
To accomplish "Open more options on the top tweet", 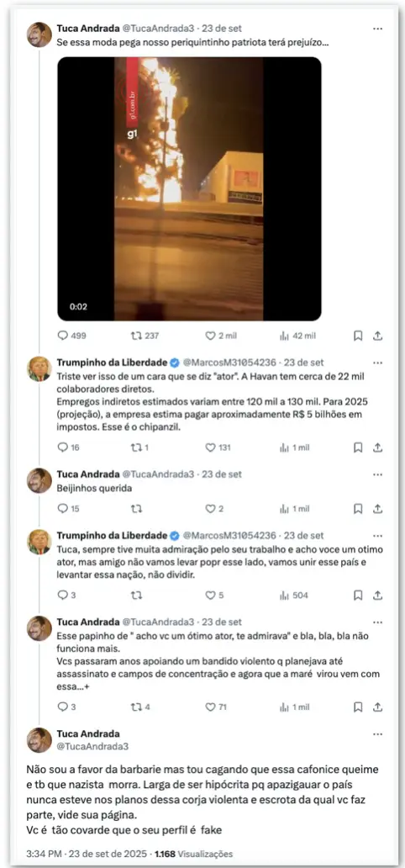I will pyautogui.click(x=378, y=29).
